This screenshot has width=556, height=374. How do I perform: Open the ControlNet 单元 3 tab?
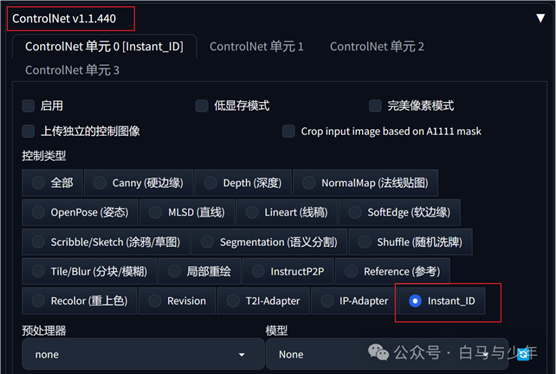[72, 70]
